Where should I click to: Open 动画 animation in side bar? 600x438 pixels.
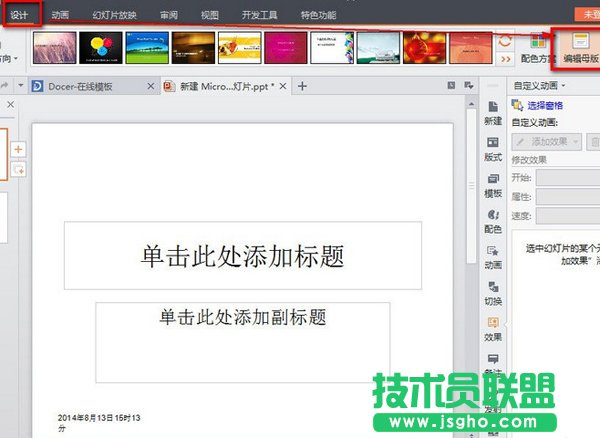click(493, 257)
